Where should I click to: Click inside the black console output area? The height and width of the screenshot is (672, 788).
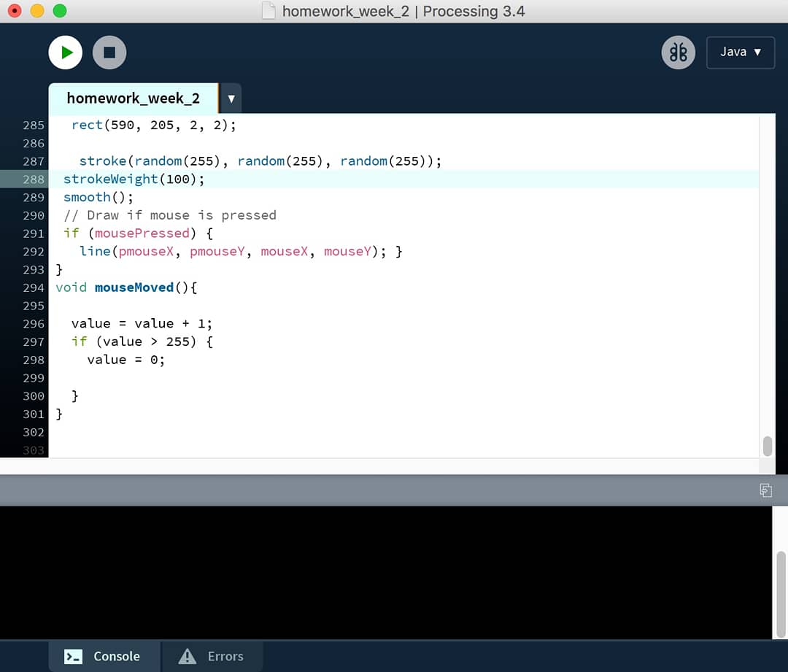point(386,573)
